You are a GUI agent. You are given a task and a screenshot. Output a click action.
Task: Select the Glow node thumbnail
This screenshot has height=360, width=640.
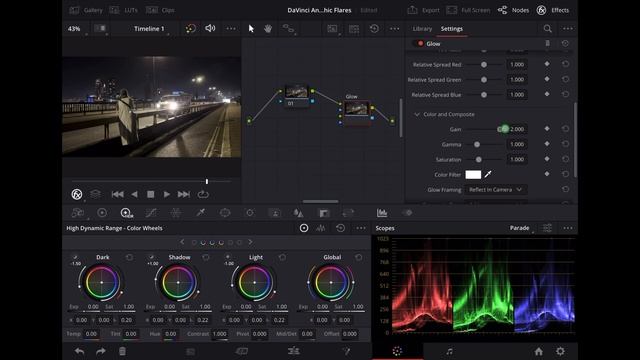pyautogui.click(x=356, y=108)
